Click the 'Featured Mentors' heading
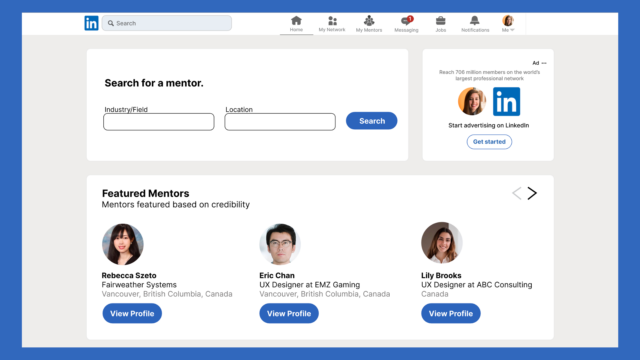 [146, 193]
